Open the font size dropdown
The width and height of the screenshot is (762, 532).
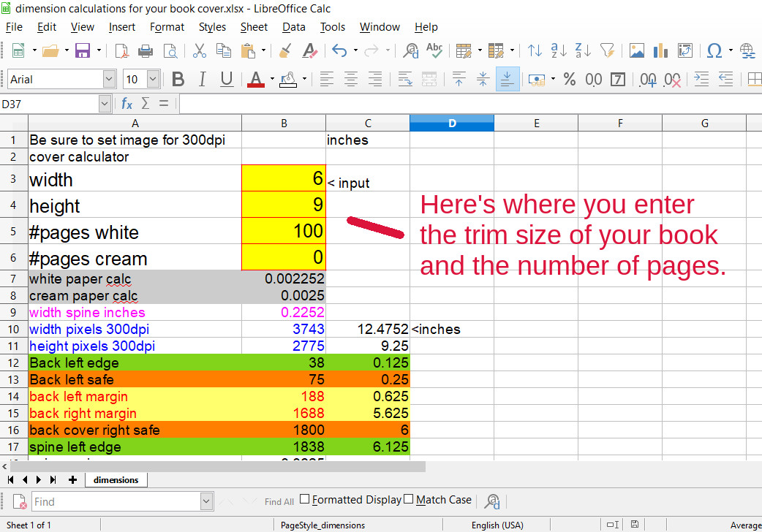[x=153, y=79]
